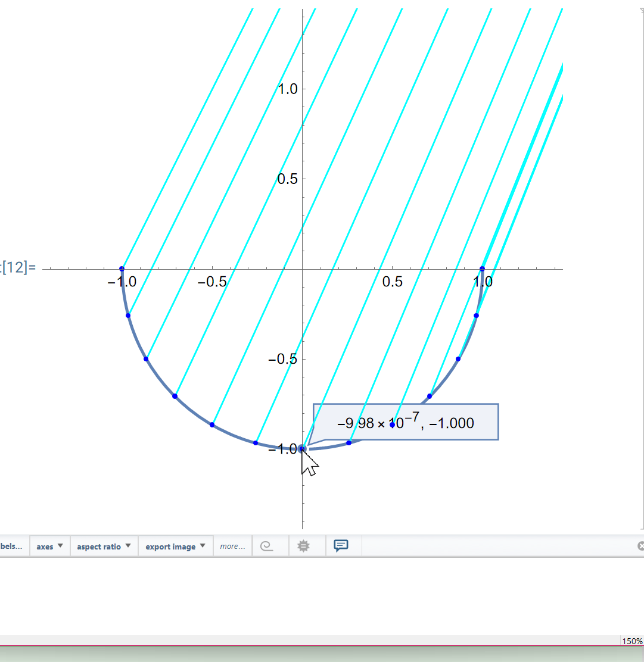Image resolution: width=644 pixels, height=662 pixels.
Task: Open the axes dropdown
Action: point(50,546)
